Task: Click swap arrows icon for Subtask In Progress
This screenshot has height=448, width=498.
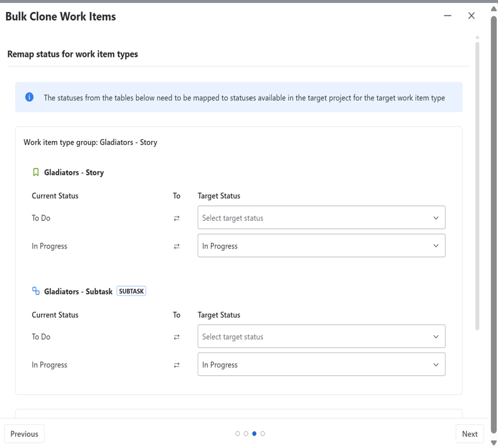Action: coord(176,365)
